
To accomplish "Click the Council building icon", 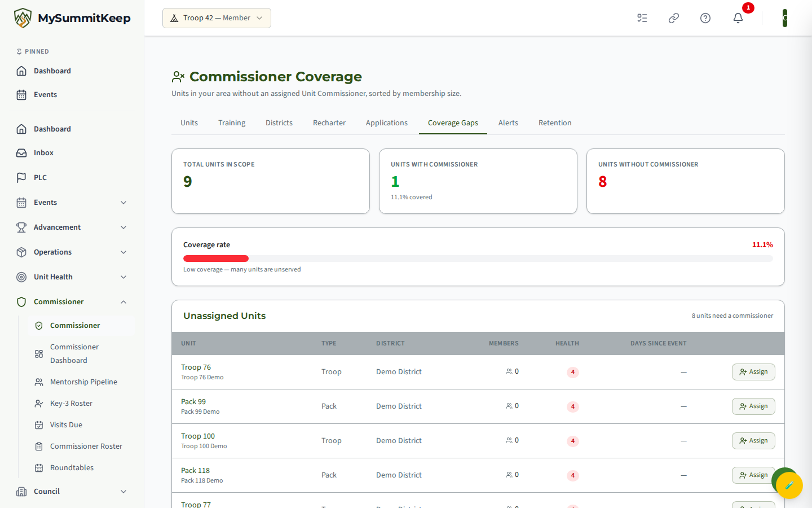I will [x=21, y=492].
